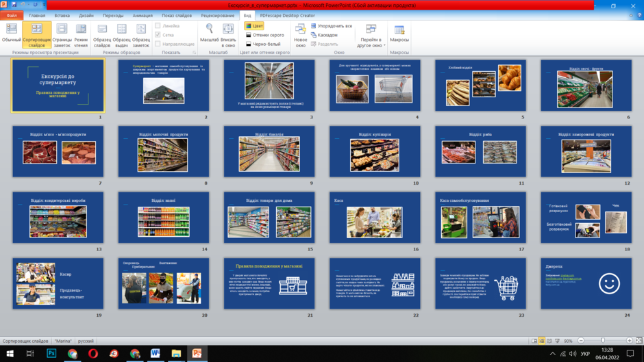Open a Новое окно window

[x=300, y=35]
